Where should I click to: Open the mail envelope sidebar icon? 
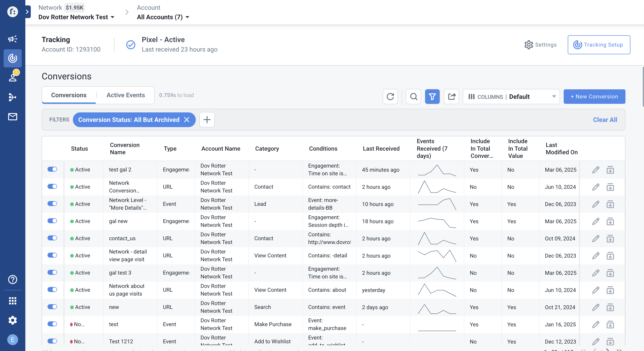tap(12, 117)
